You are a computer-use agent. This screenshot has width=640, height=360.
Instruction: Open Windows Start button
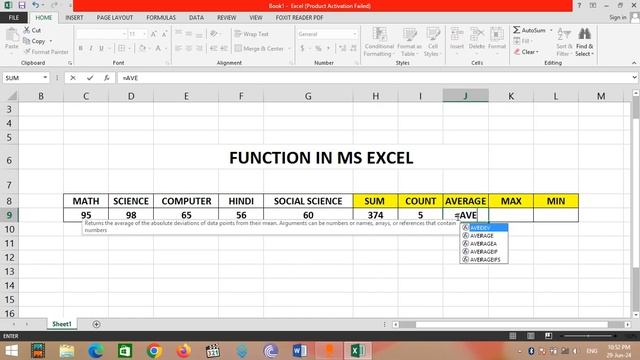click(x=11, y=351)
